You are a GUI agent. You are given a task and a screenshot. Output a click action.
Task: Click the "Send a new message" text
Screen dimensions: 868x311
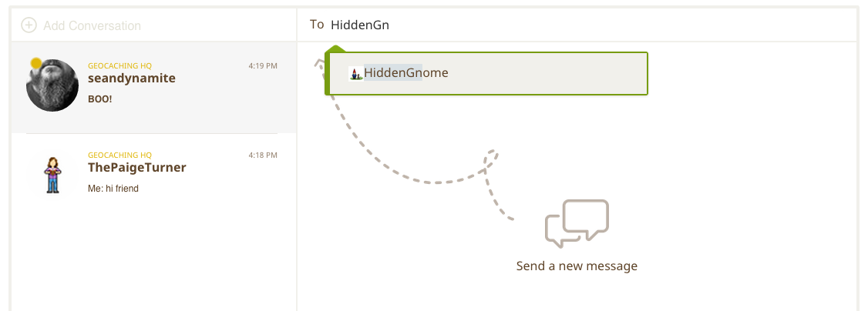(x=577, y=266)
